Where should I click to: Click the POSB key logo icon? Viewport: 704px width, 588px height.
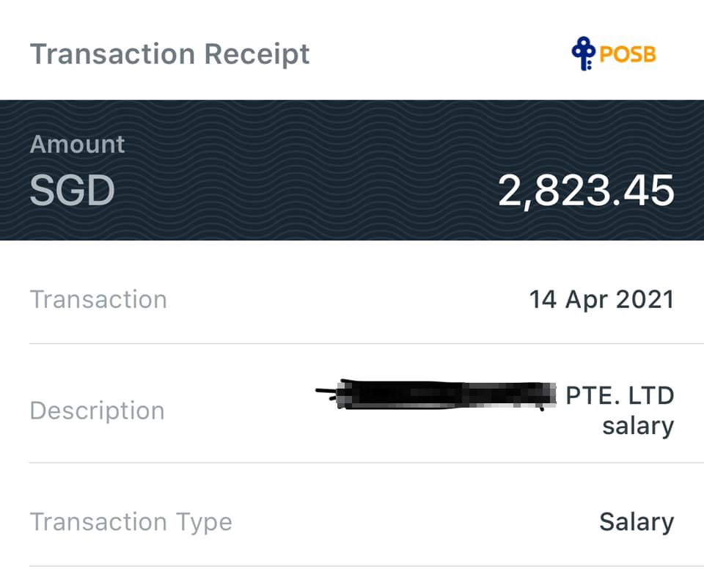coord(583,54)
